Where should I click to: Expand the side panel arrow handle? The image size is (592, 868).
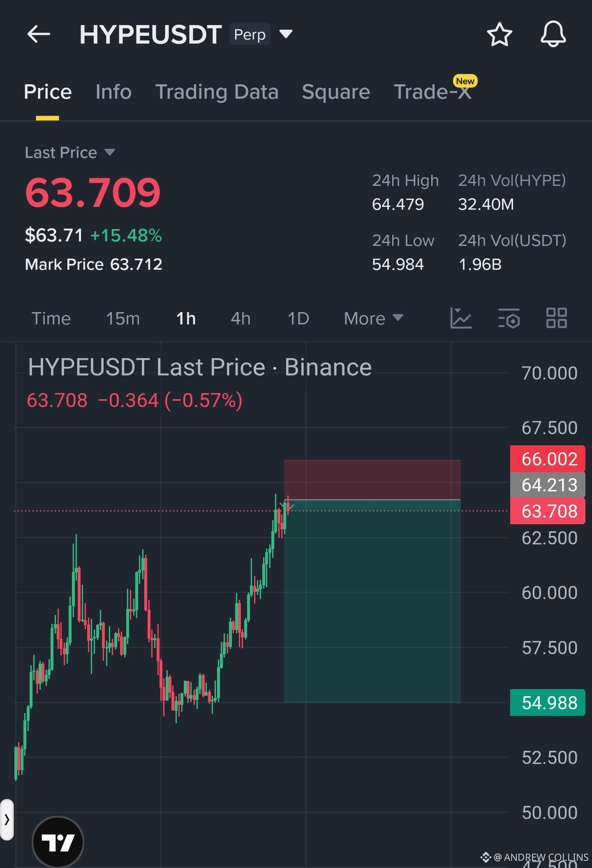pos(7,819)
